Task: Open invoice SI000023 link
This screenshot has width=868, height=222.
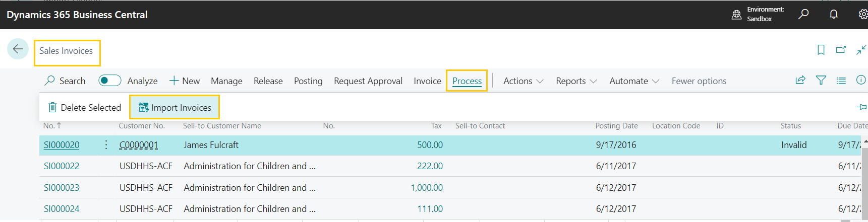Action: click(x=62, y=188)
